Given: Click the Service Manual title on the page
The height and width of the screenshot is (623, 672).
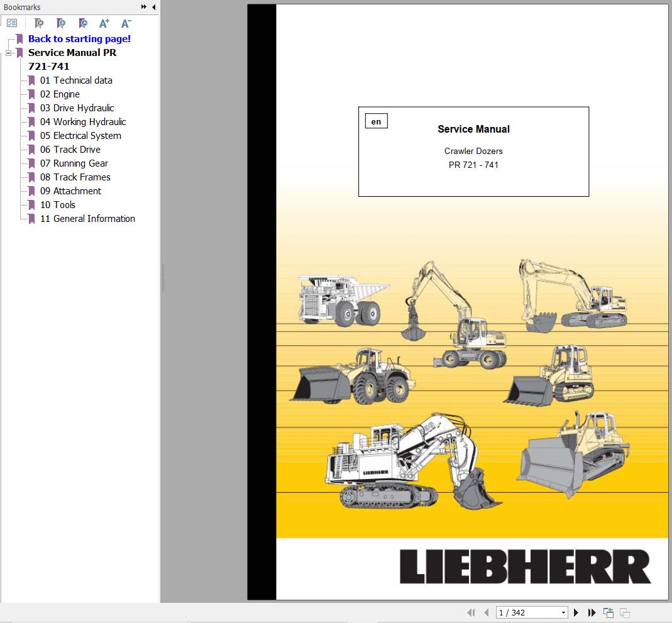Looking at the screenshot, I should click(473, 129).
